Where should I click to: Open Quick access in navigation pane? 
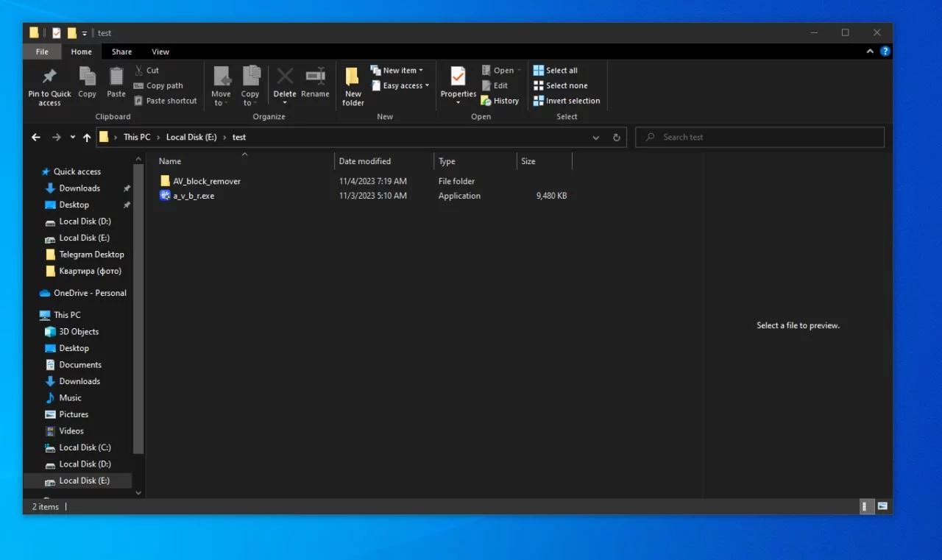tap(77, 171)
